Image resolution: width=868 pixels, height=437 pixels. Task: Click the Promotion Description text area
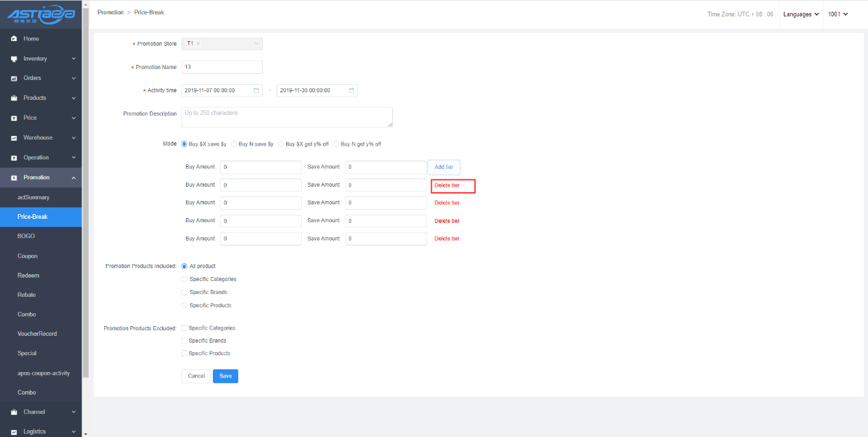pos(287,117)
